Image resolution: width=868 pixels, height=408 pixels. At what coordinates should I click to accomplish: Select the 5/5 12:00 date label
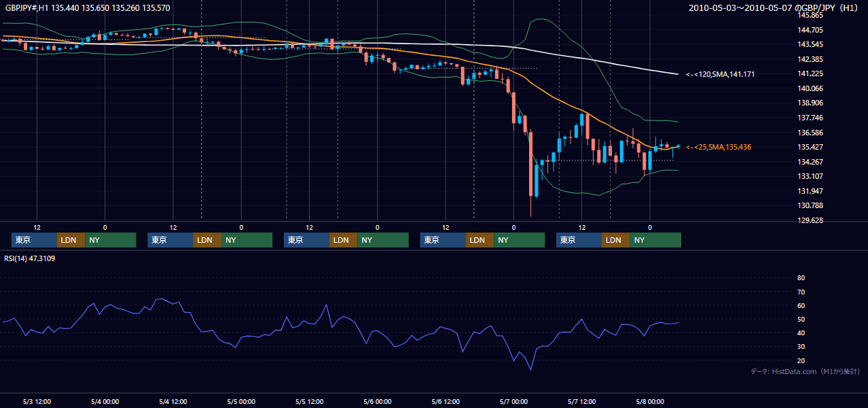309,401
